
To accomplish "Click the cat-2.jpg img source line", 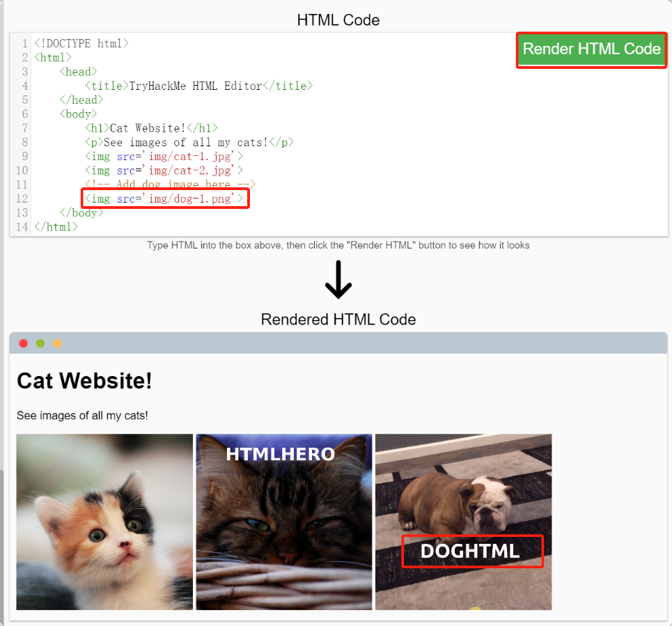I will coord(164,171).
